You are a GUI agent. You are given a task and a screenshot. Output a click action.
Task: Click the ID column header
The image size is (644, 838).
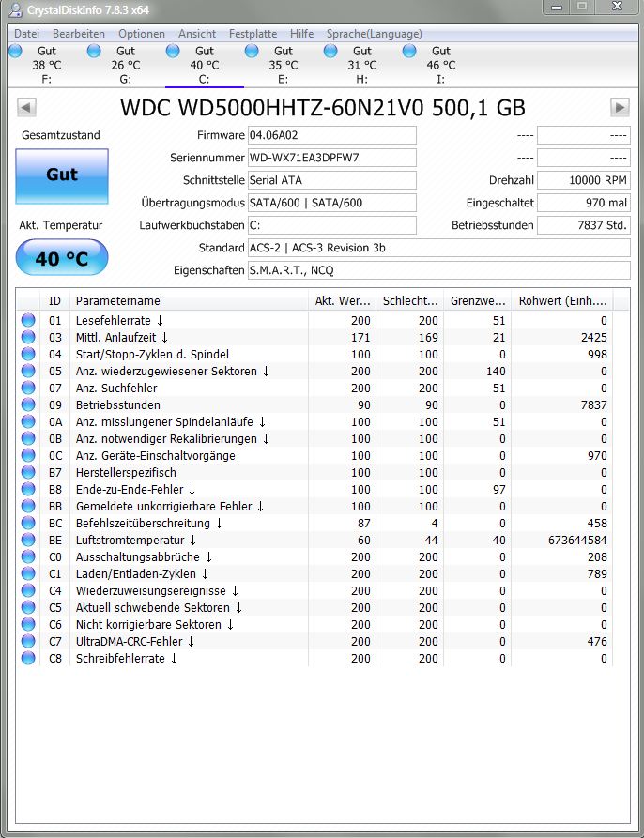55,301
